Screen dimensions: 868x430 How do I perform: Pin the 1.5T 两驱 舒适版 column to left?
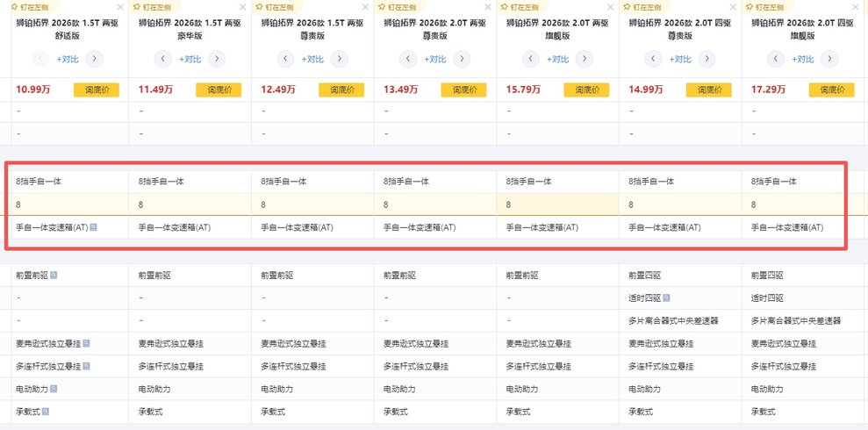pos(30,6)
